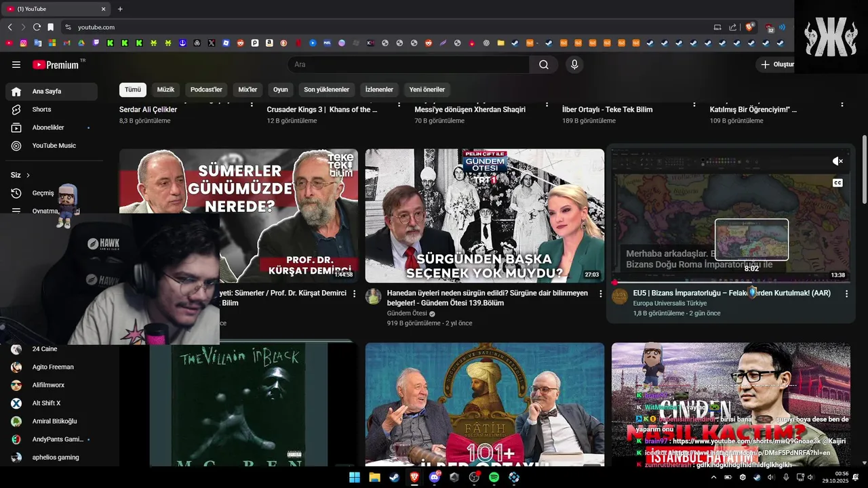Unmute the EU5 Bizans preview video
This screenshot has width=868, height=488.
837,161
